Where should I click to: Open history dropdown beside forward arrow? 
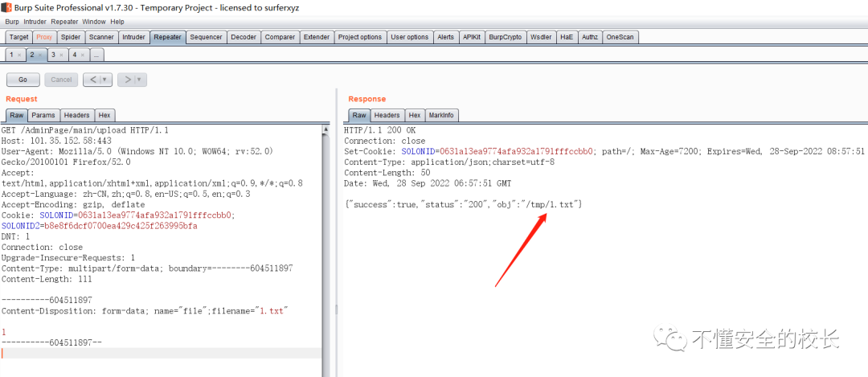pyautogui.click(x=140, y=80)
